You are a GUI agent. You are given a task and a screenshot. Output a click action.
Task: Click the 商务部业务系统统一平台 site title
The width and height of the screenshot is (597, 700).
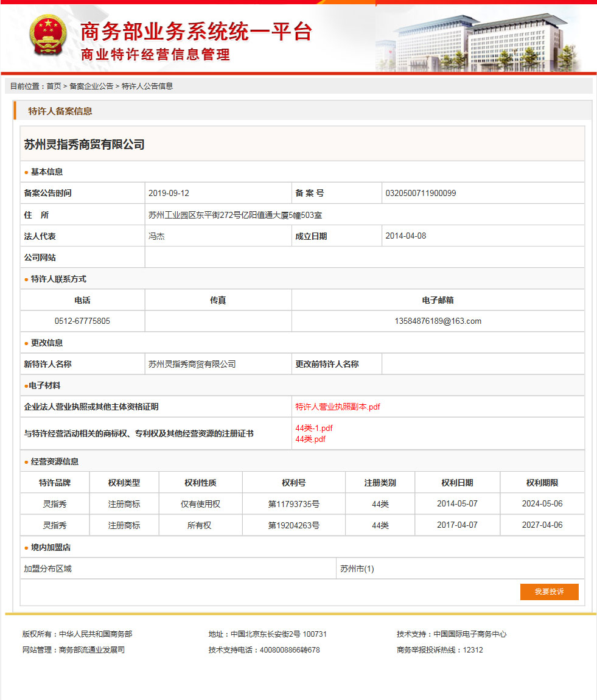pyautogui.click(x=196, y=31)
